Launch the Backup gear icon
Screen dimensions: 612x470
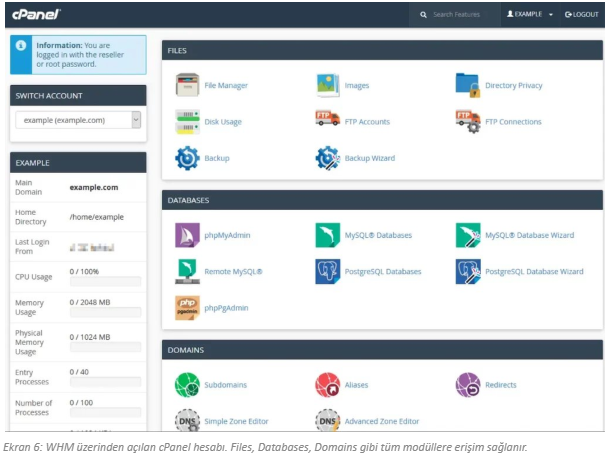tap(187, 158)
